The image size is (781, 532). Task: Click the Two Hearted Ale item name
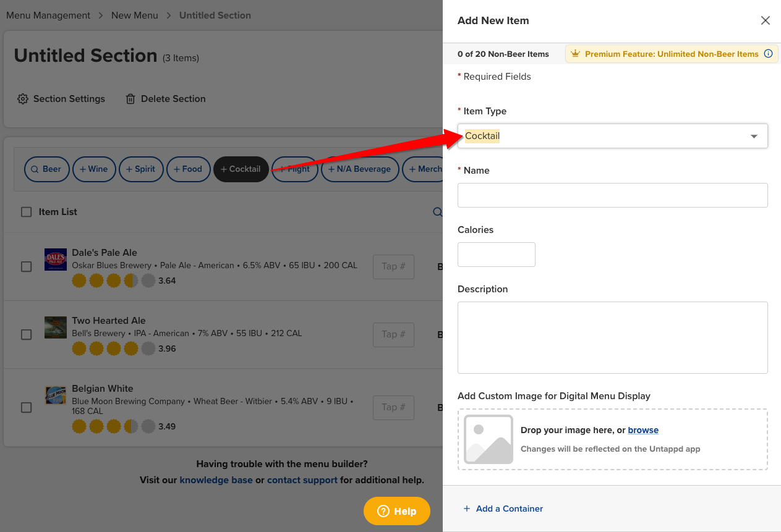[x=109, y=321]
